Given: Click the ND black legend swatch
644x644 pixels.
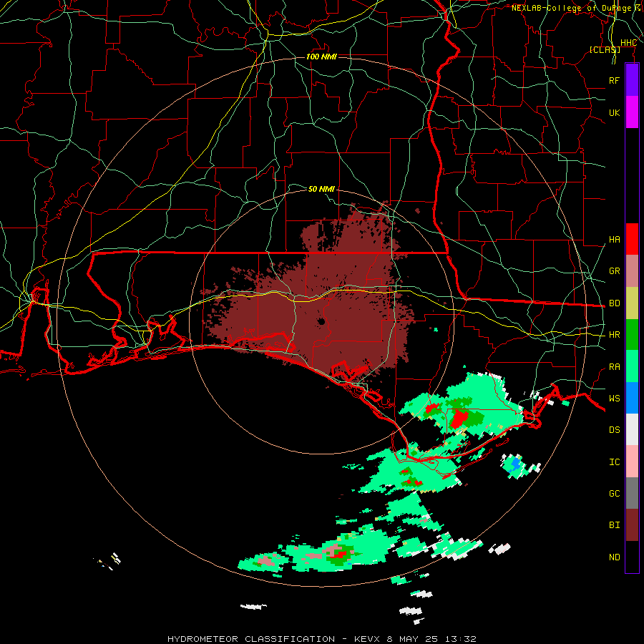Looking at the screenshot, I should [632, 557].
